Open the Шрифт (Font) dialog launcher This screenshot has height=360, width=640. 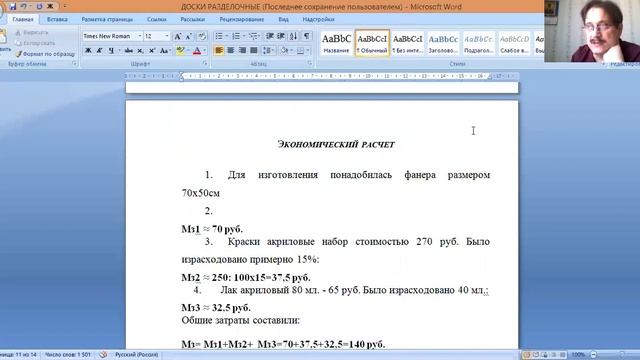[x=205, y=64]
